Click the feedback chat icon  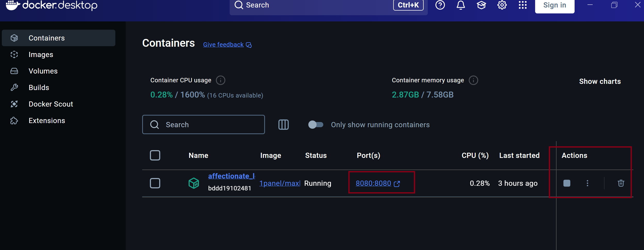click(249, 45)
